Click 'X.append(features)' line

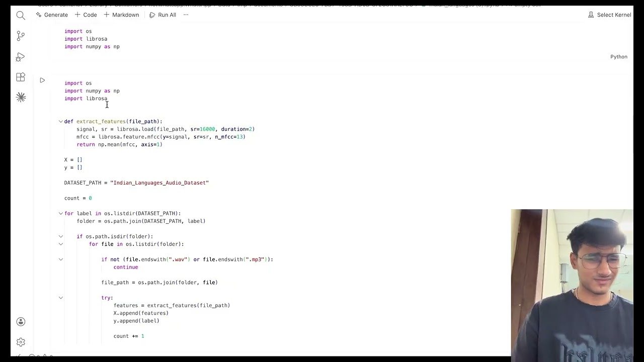[x=141, y=313]
